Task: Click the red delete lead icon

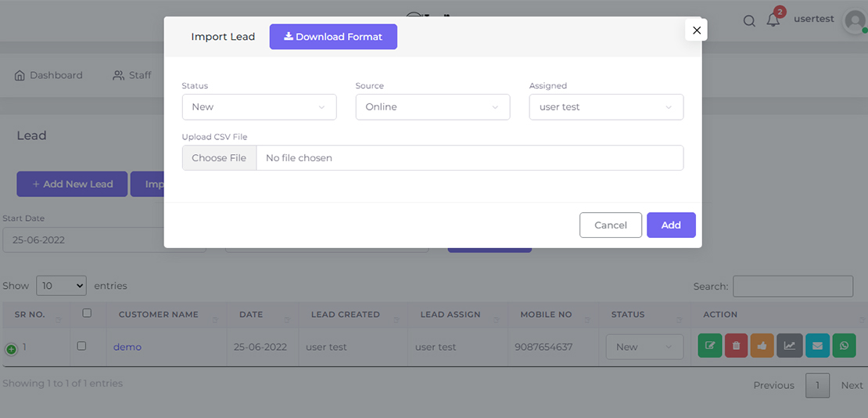Action: (x=736, y=346)
